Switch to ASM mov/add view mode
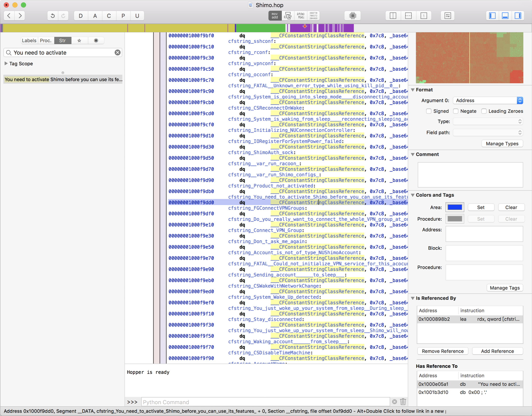The image size is (532, 416). coord(275,16)
